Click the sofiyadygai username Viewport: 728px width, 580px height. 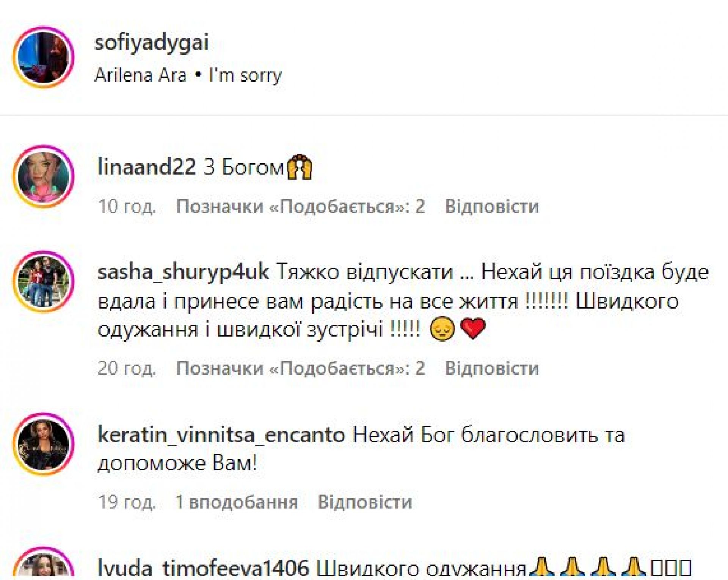151,42
